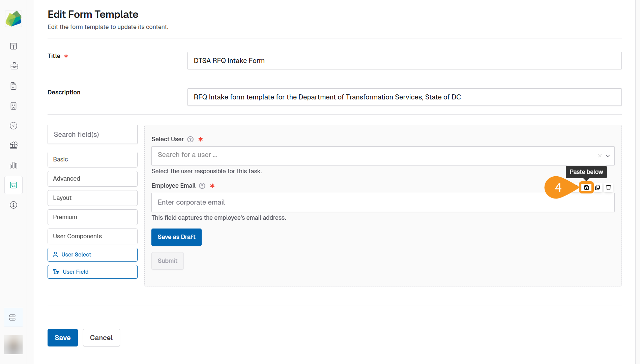Open the info circle at sidebar bottom
Image resolution: width=640 pixels, height=364 pixels.
pyautogui.click(x=13, y=205)
